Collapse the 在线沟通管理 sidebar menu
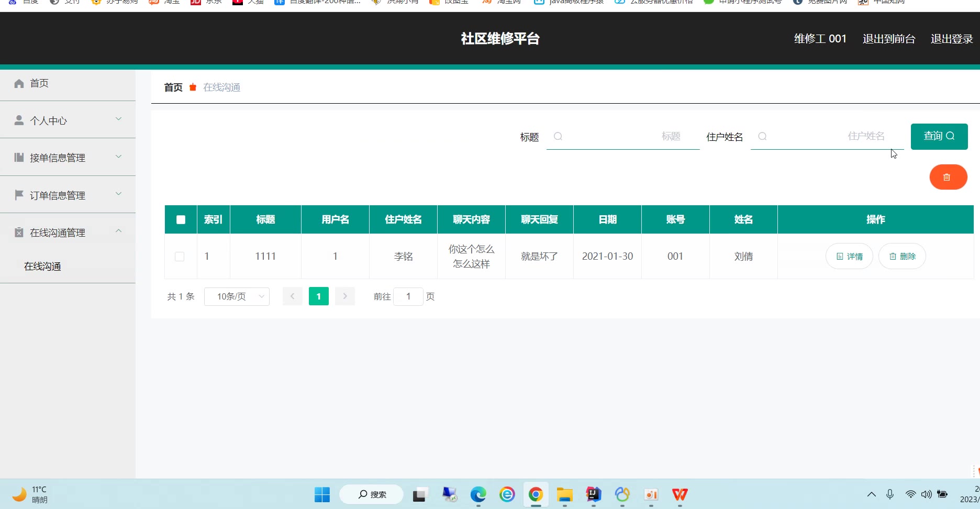The width and height of the screenshot is (980, 509). click(68, 233)
